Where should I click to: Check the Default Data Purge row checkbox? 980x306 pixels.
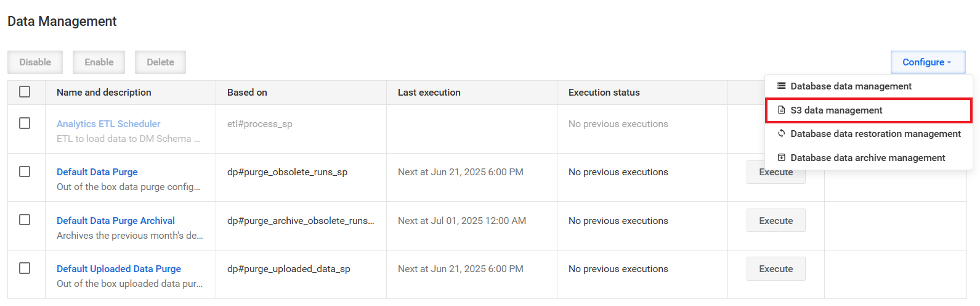25,172
